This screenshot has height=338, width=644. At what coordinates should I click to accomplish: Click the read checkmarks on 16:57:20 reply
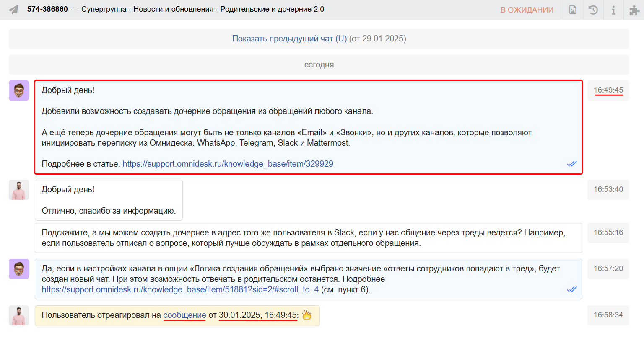[572, 289]
